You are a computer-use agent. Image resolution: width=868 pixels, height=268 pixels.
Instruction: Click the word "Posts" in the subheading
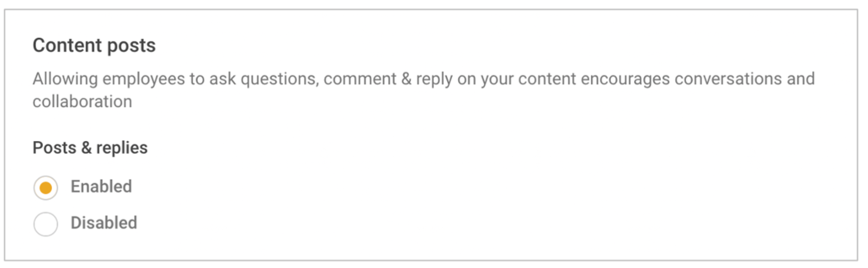[54, 148]
